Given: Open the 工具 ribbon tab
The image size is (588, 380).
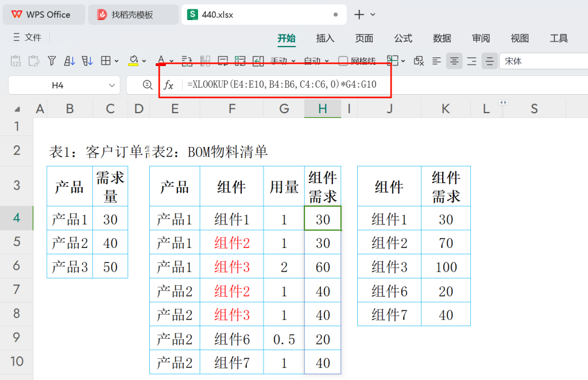Looking at the screenshot, I should (x=559, y=38).
